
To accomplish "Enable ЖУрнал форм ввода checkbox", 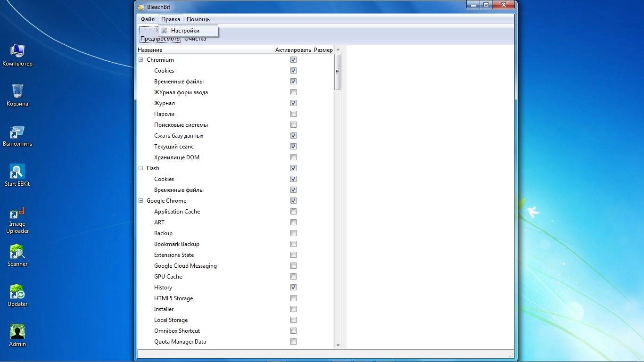I will pos(293,92).
